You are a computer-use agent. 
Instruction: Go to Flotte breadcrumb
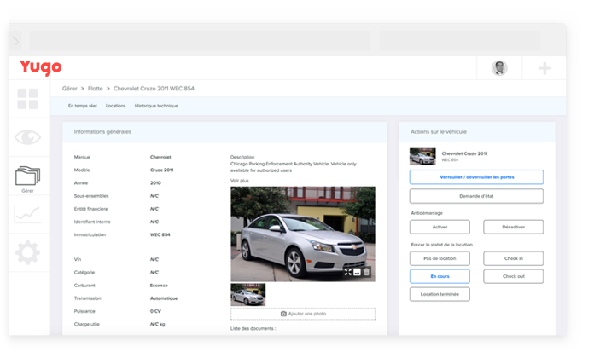coord(95,89)
